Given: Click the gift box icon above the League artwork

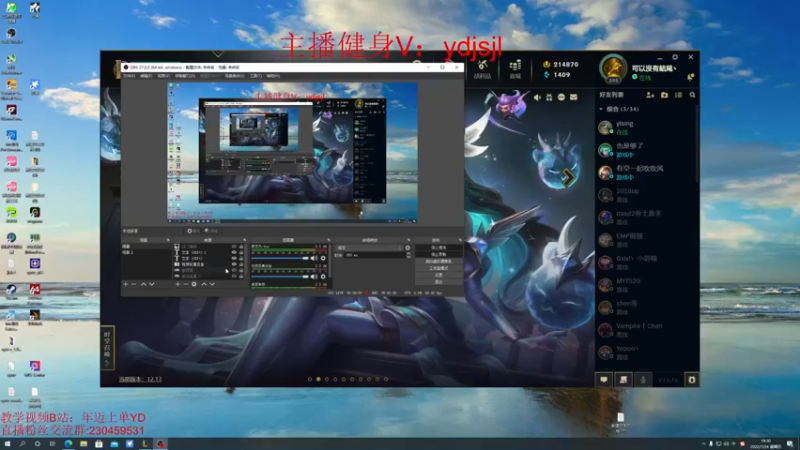Looking at the screenshot, I should pos(549,97).
